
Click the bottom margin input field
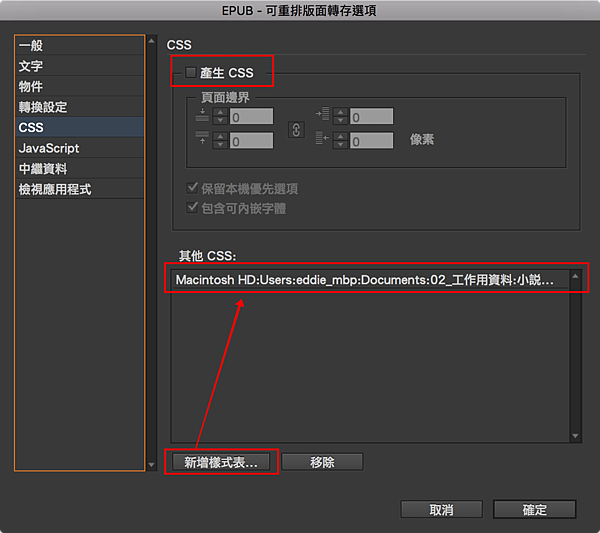pyautogui.click(x=251, y=140)
